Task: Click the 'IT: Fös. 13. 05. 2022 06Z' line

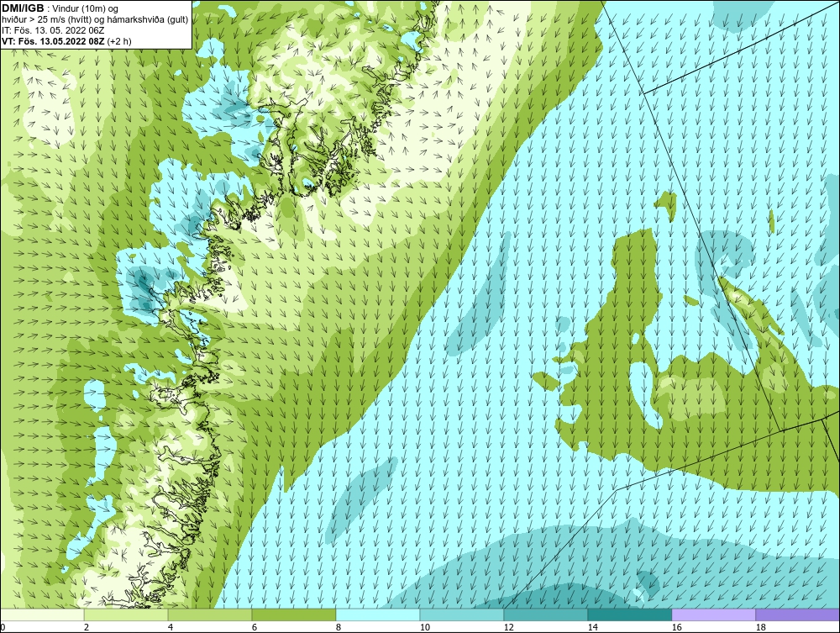Action: (54, 30)
